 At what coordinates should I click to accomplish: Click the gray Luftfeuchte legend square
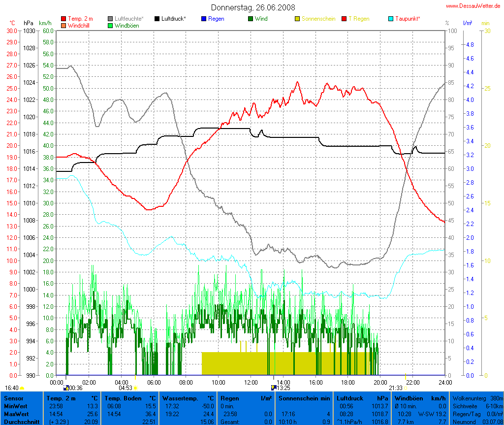coord(110,19)
